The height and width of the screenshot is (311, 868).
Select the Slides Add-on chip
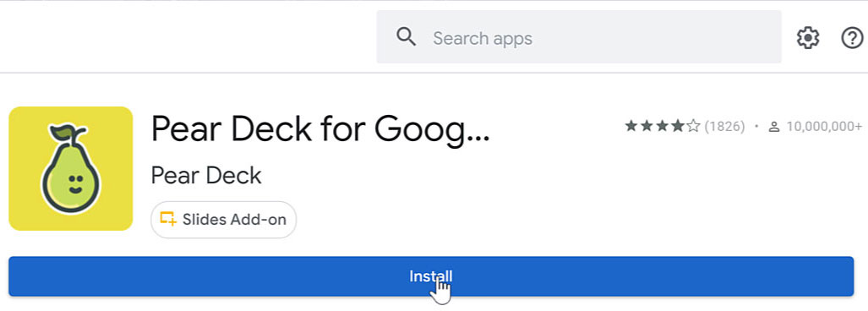click(x=224, y=220)
